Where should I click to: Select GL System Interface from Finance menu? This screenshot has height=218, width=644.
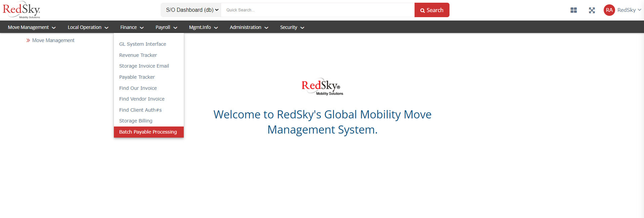coord(149,44)
